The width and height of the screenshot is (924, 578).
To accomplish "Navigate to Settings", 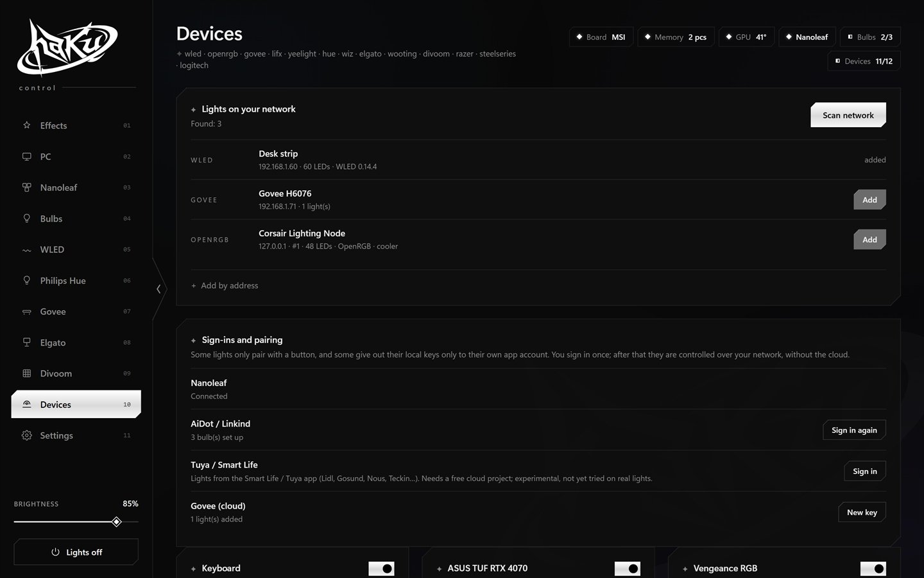I will pyautogui.click(x=76, y=435).
